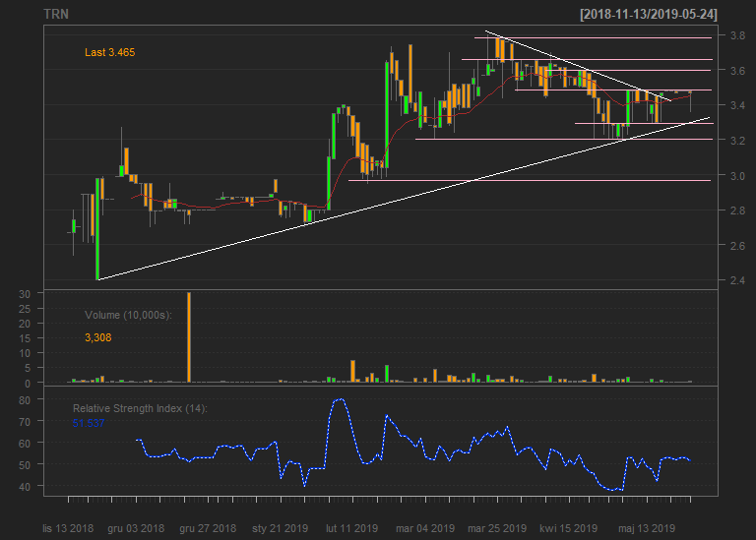Click the 2.8 price axis label

coord(737,210)
